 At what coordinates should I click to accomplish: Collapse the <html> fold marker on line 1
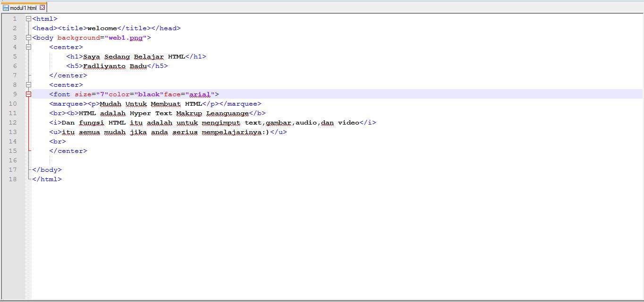point(28,18)
